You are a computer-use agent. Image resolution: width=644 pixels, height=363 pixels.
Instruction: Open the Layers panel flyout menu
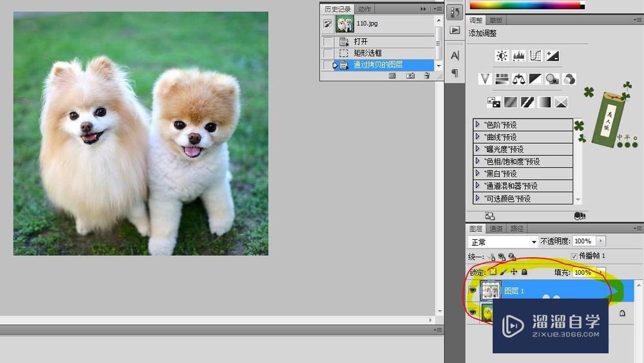point(638,228)
